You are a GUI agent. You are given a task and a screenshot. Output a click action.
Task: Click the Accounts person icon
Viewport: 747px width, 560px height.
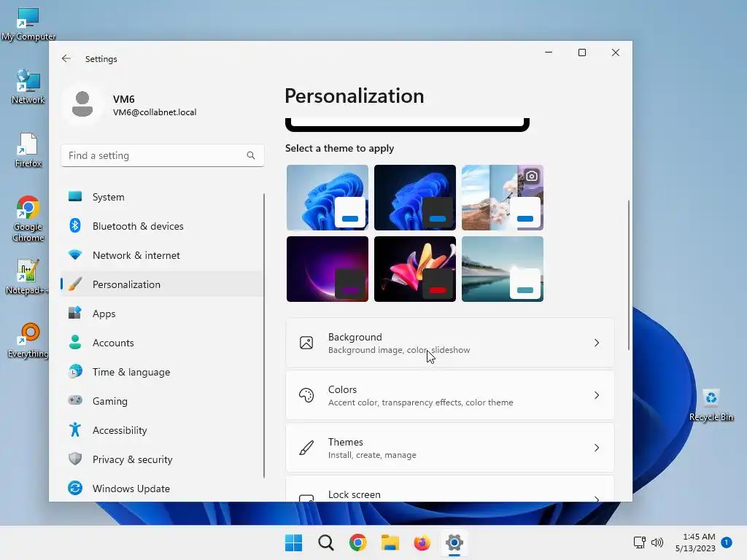coord(75,343)
